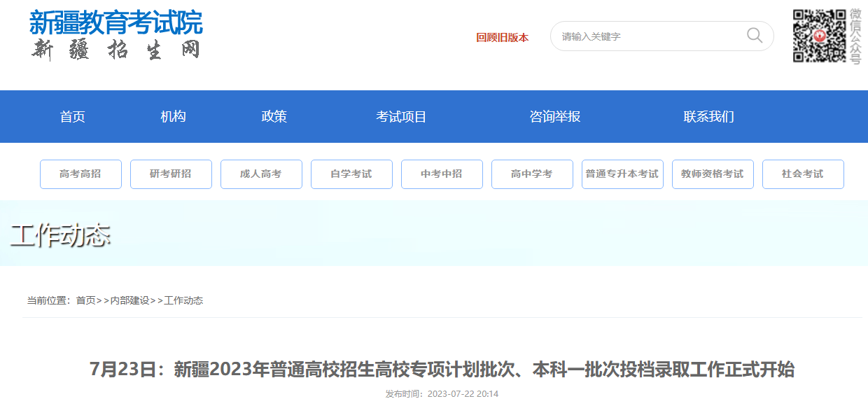Open the 考试项目 navigation menu
868x406 pixels.
[x=401, y=117]
